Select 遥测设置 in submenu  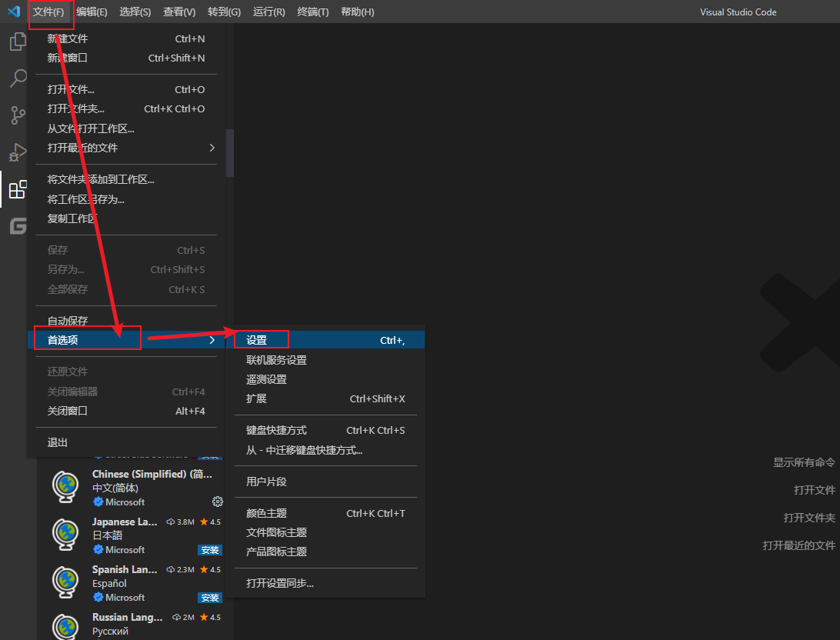[x=325, y=379]
